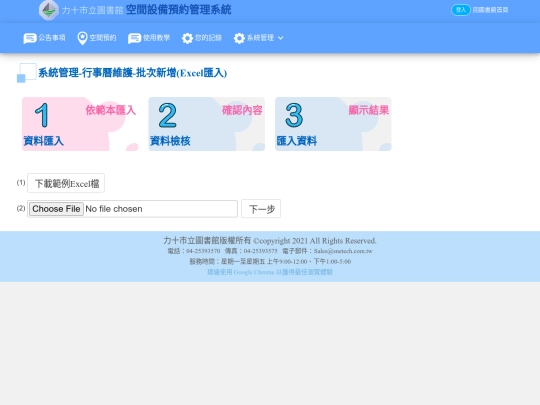Click the 服務時間 service hours footer line
Screen dimensions: 540x405
pyautogui.click(x=270, y=261)
